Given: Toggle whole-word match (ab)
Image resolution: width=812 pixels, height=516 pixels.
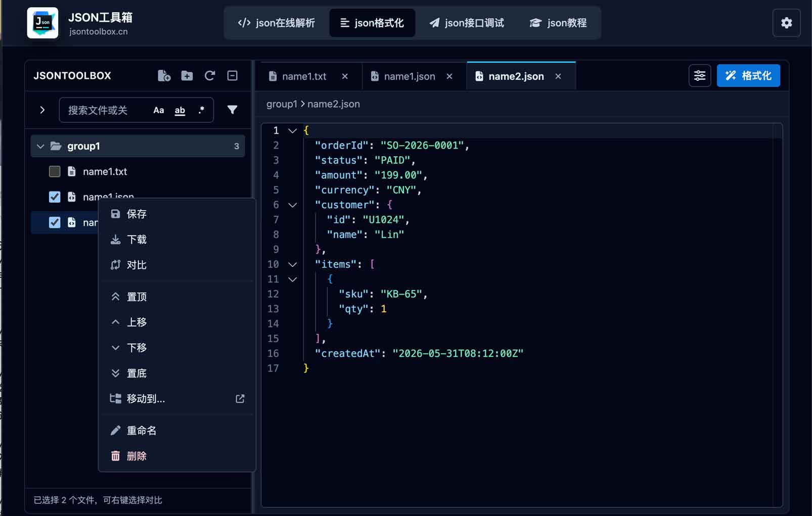Looking at the screenshot, I should (180, 110).
